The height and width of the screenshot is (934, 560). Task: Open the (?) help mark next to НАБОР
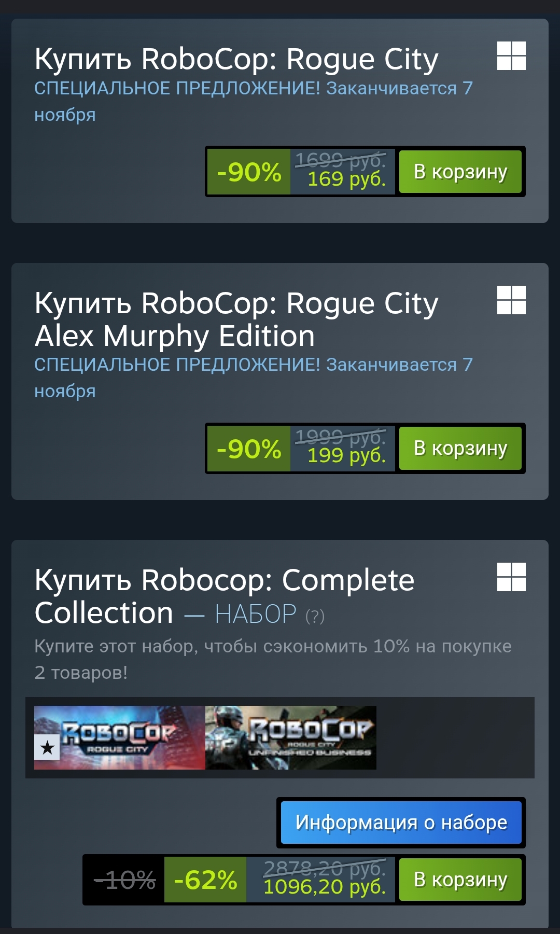pyautogui.click(x=315, y=616)
